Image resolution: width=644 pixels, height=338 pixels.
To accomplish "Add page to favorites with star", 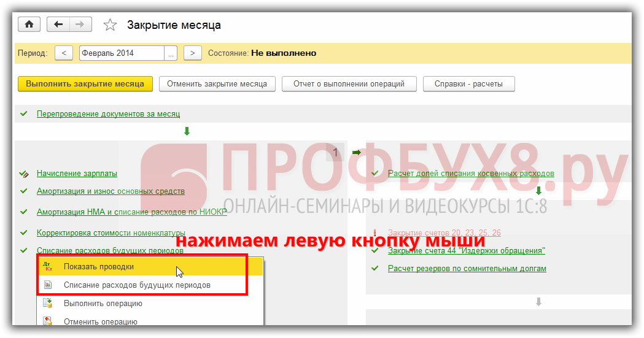I will 110,25.
